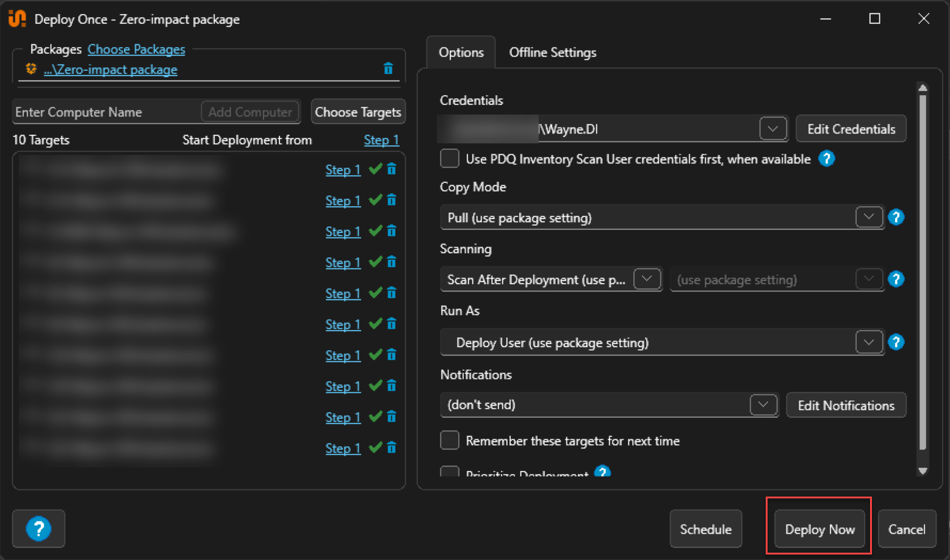The width and height of the screenshot is (950, 560).
Task: Click large help button at bottom left
Action: coord(38,529)
